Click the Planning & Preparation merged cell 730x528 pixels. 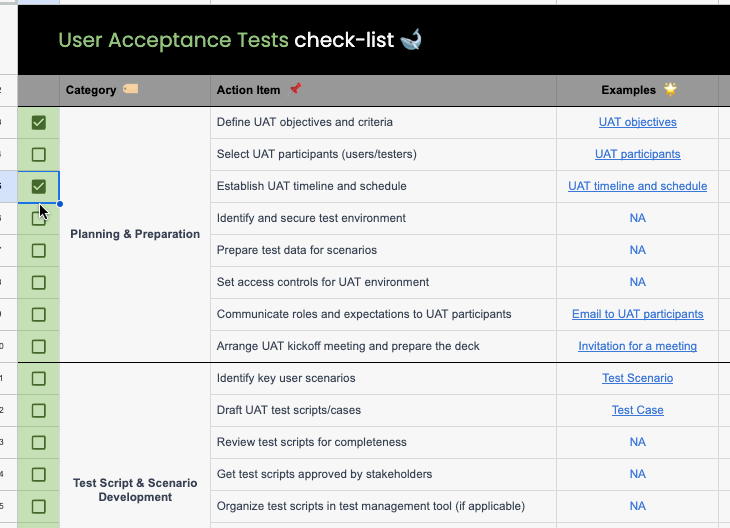[135, 234]
